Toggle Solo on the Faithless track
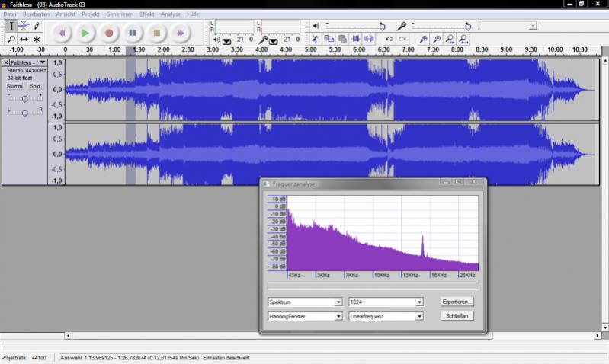609x364 pixels. (35, 86)
